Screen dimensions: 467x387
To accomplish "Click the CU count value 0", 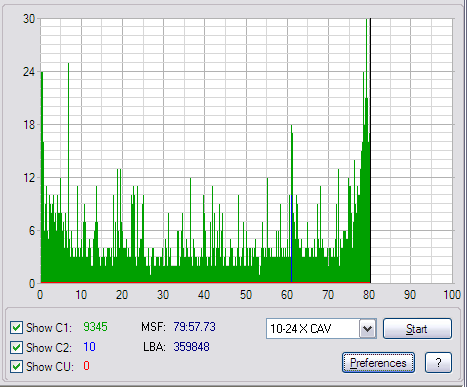I will [x=86, y=366].
